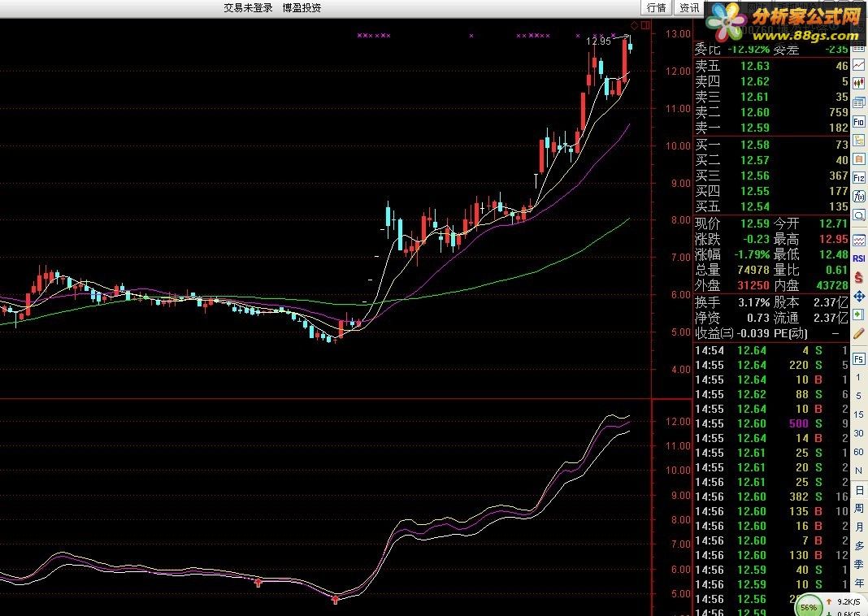Click the 博盈投资 stock name title
Screen dimensions: 868x616
[302, 8]
